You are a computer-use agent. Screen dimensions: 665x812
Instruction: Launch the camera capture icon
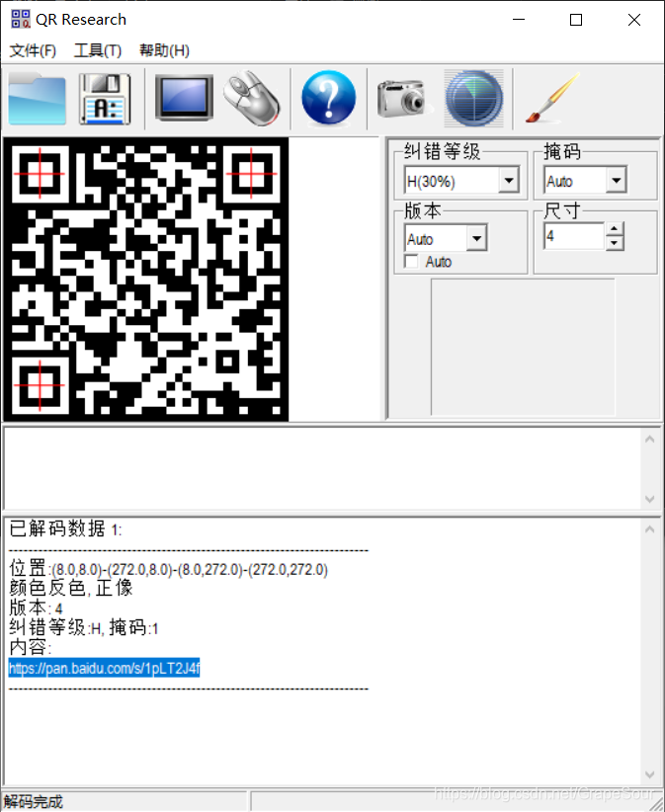(403, 98)
